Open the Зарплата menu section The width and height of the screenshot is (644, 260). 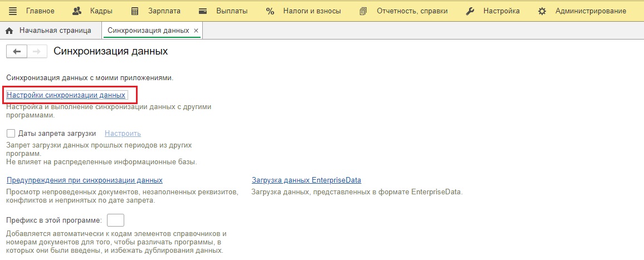(x=164, y=11)
